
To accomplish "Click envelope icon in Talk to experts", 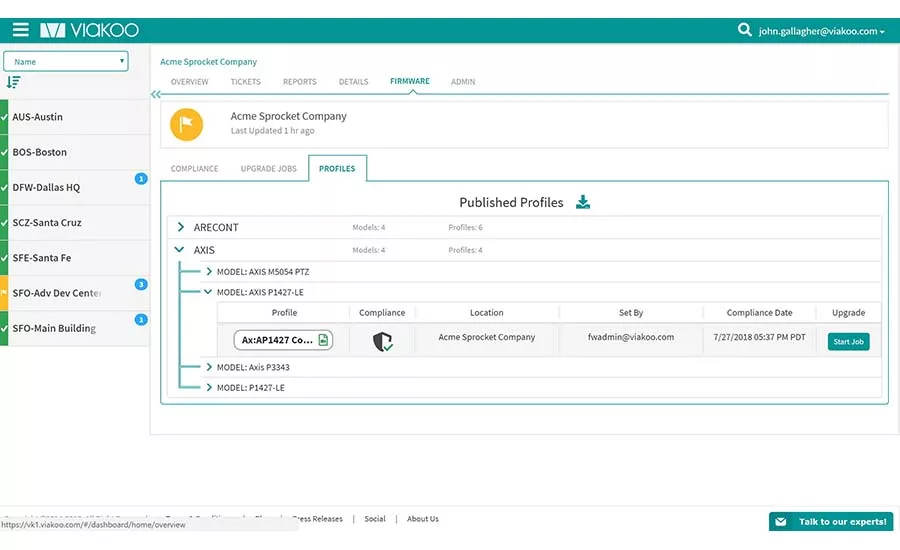I will 781,522.
